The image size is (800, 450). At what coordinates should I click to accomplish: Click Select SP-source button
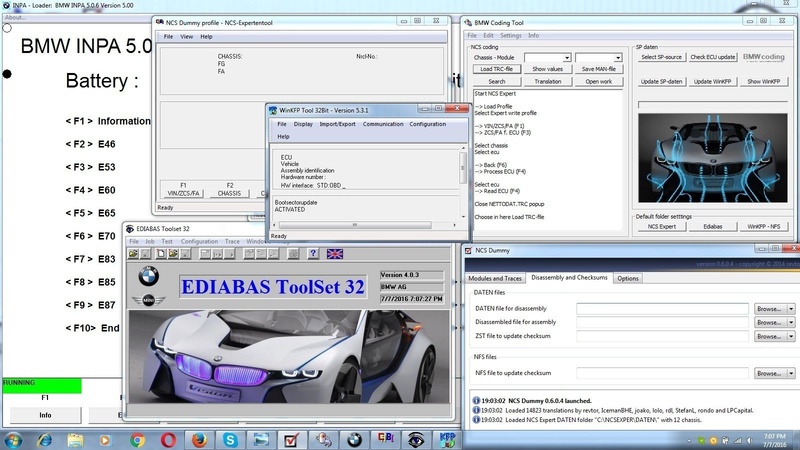(661, 57)
